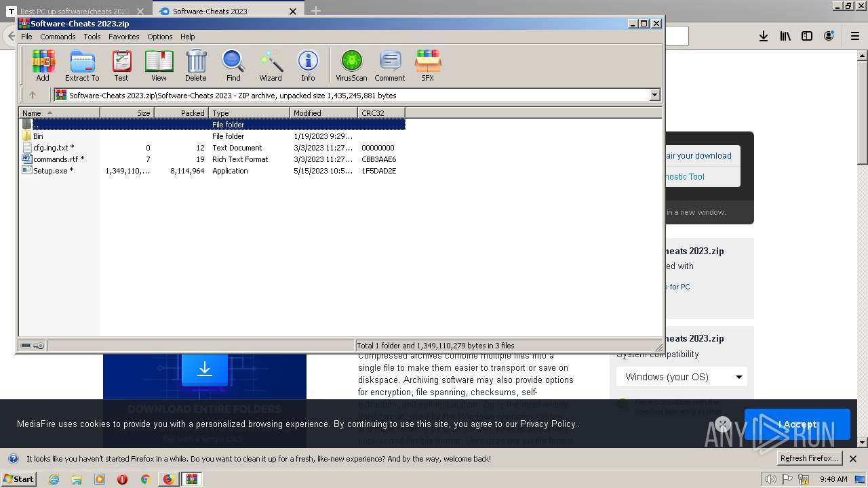
Task: Open the Favorites menu
Action: click(124, 37)
